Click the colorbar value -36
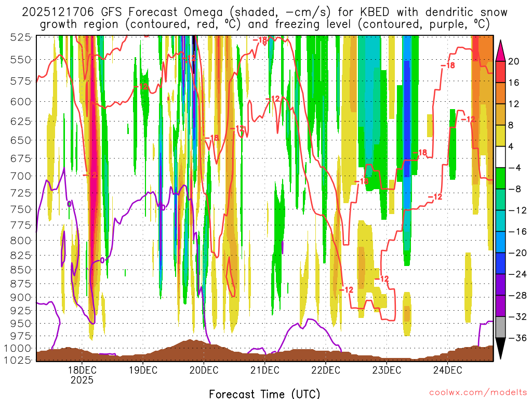The width and height of the screenshot is (532, 399). 517,338
